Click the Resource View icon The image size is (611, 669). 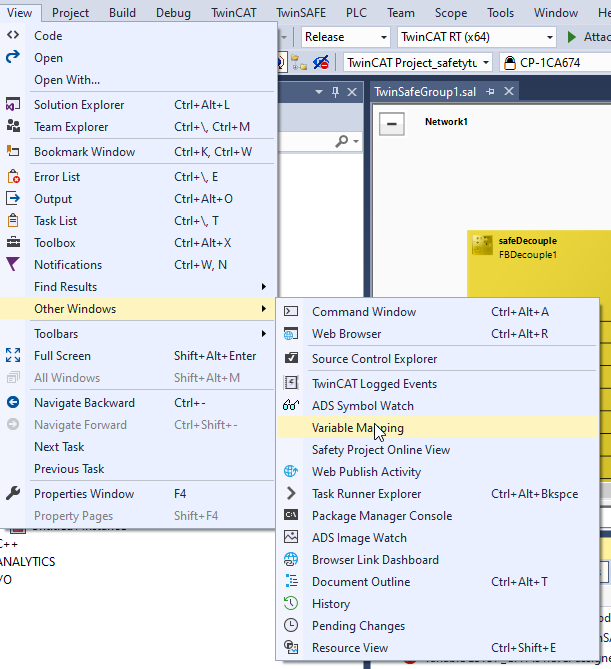coord(291,647)
